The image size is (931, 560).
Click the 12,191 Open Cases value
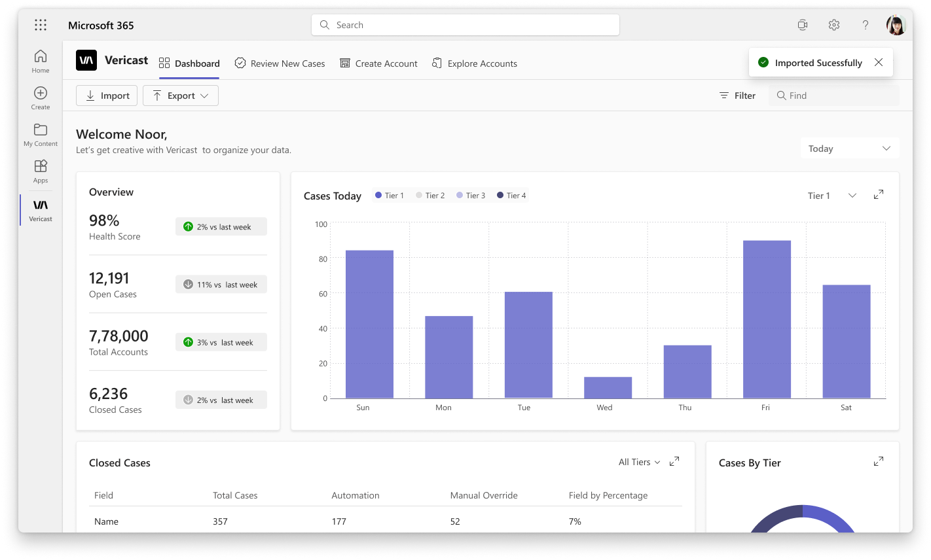[109, 278]
